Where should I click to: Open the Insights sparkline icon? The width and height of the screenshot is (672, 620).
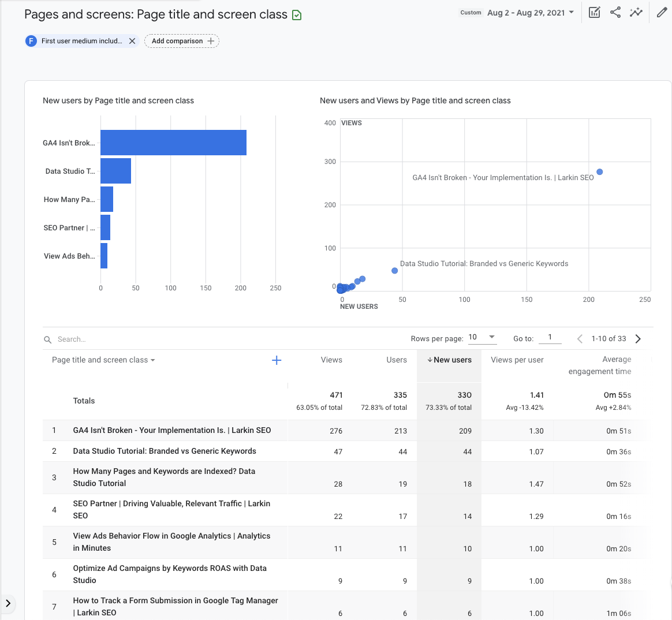point(636,12)
